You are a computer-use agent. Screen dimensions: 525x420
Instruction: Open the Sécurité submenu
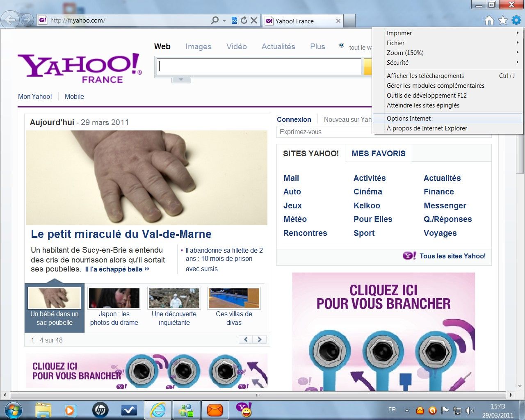point(447,62)
